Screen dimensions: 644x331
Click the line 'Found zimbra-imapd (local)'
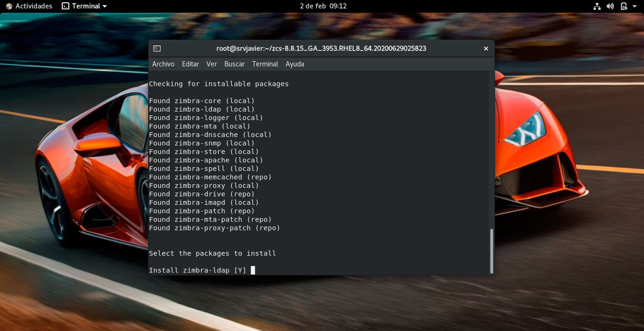204,202
